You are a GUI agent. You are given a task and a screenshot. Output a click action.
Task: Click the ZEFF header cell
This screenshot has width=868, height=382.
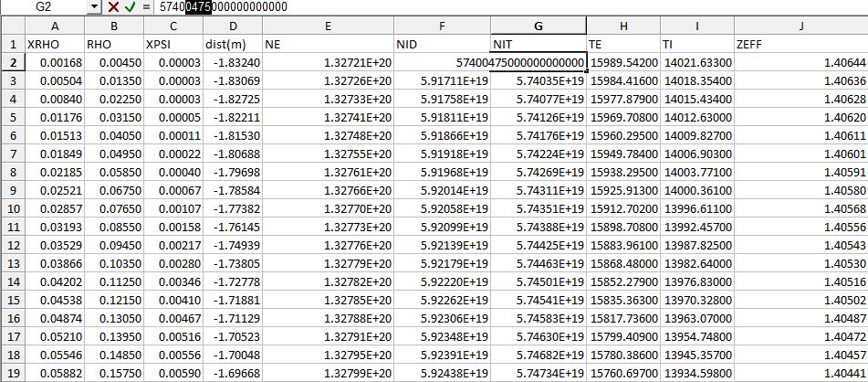coord(800,44)
